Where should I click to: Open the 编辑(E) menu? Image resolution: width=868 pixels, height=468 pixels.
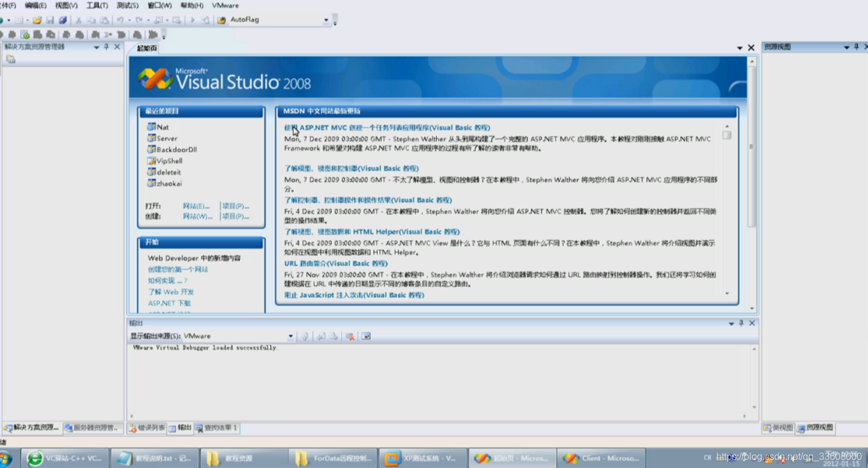point(35,5)
